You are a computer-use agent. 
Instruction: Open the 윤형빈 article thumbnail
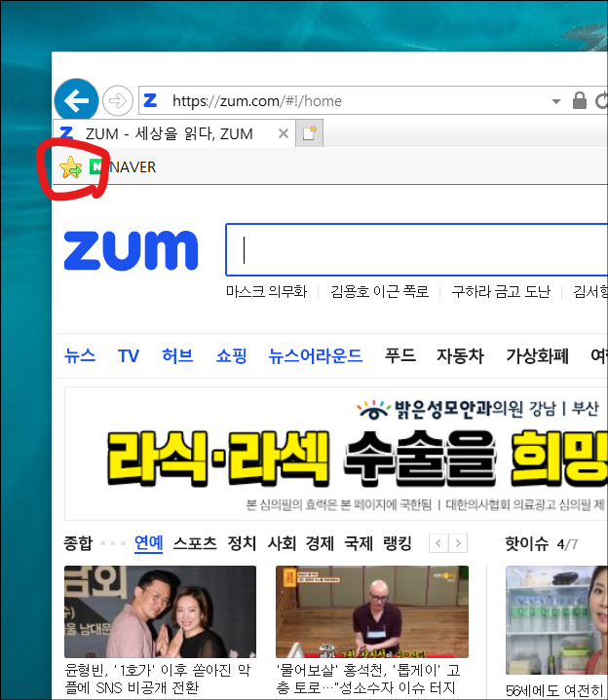click(161, 611)
